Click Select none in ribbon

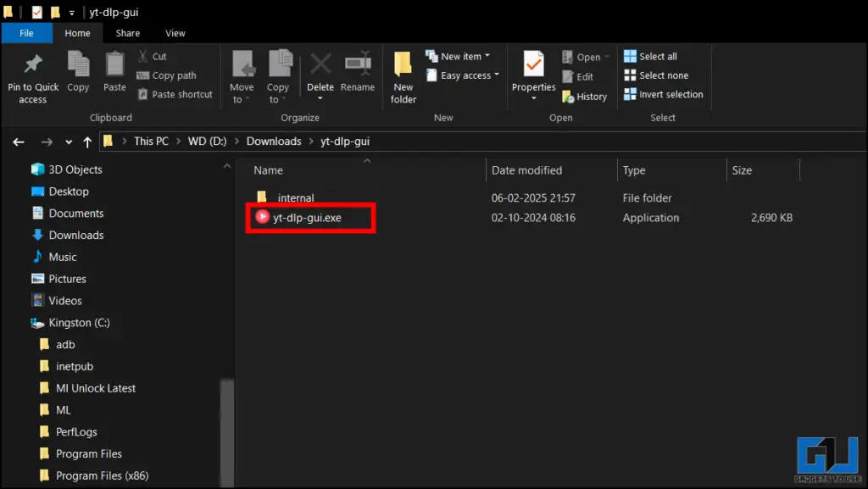click(x=656, y=75)
